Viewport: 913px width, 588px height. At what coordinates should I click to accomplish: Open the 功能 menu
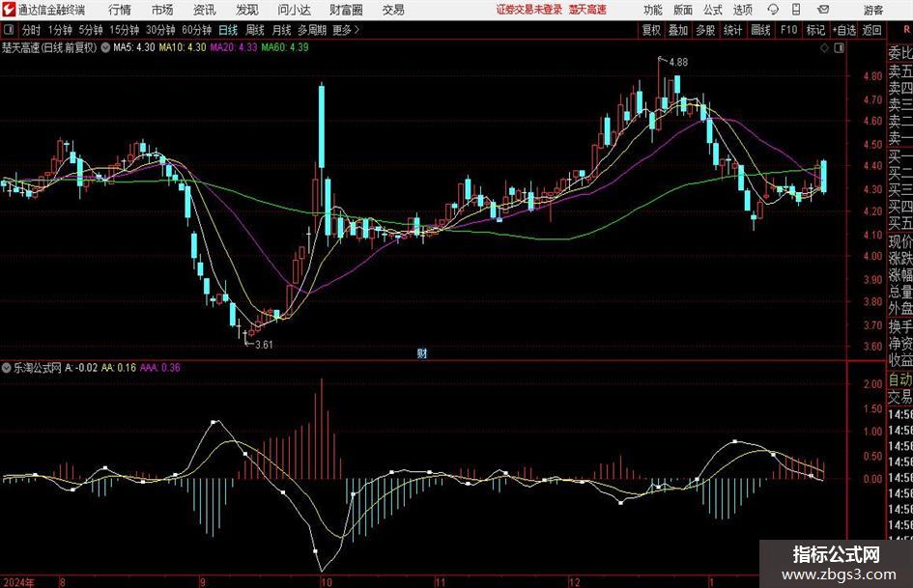point(653,10)
